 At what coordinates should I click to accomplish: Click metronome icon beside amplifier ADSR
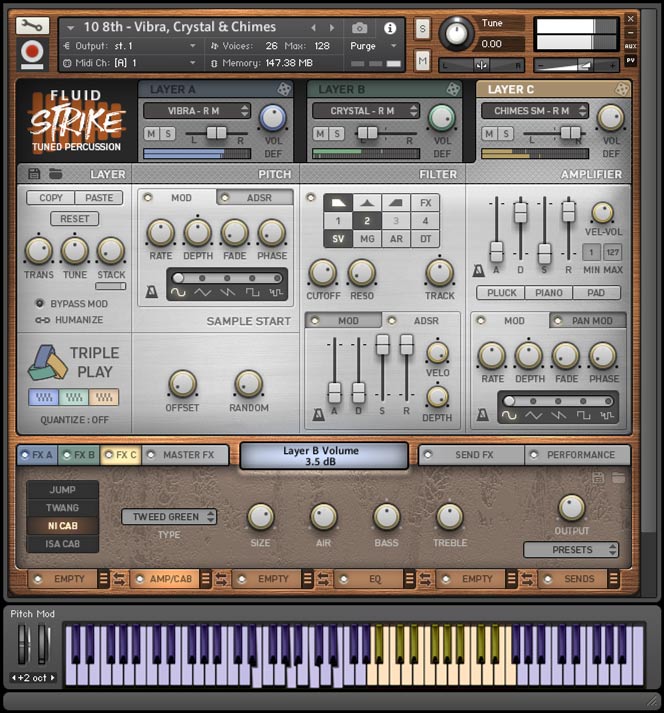(478, 271)
